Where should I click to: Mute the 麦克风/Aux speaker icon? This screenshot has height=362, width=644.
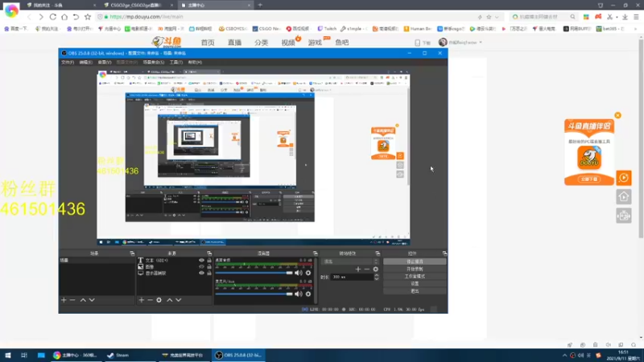coord(299,294)
